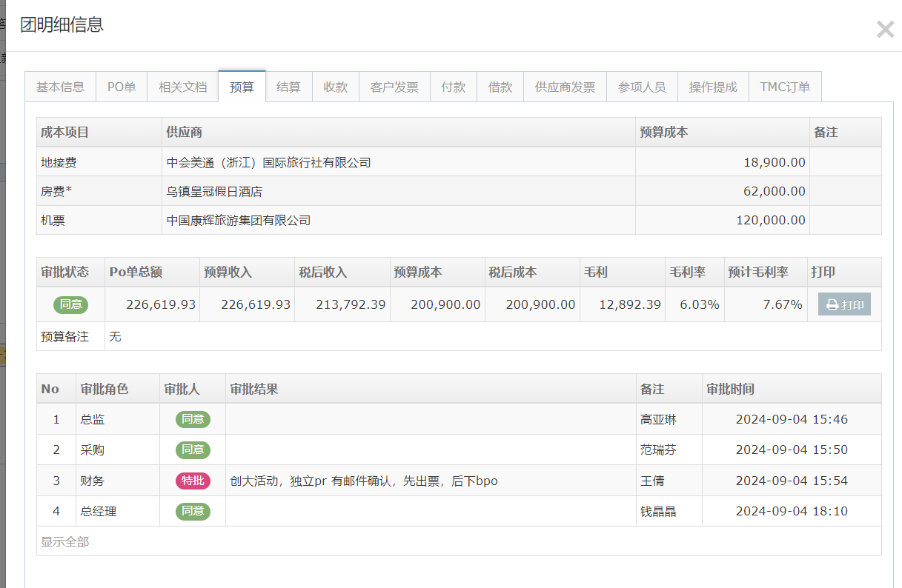Screen dimensions: 902x588
Task: Go to the 结算 tab
Action: [x=288, y=87]
